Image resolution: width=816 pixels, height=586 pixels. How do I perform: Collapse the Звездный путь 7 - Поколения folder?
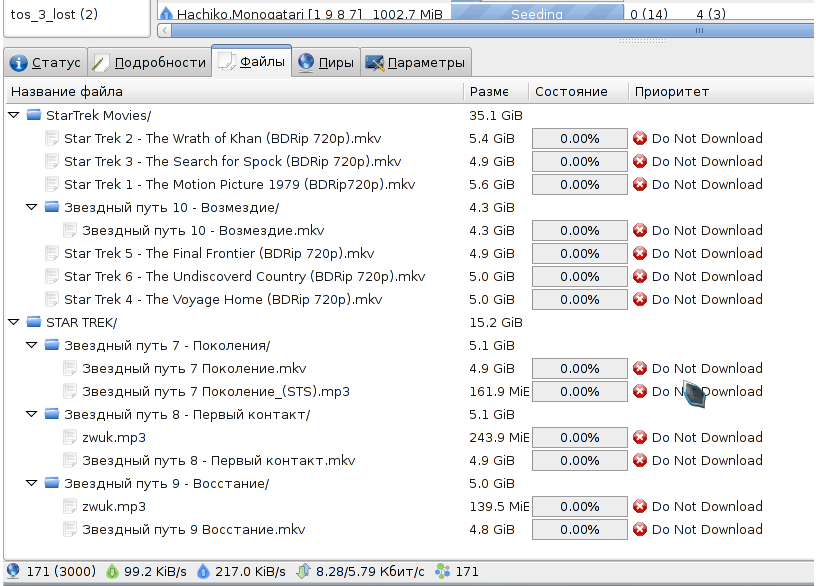click(x=32, y=345)
